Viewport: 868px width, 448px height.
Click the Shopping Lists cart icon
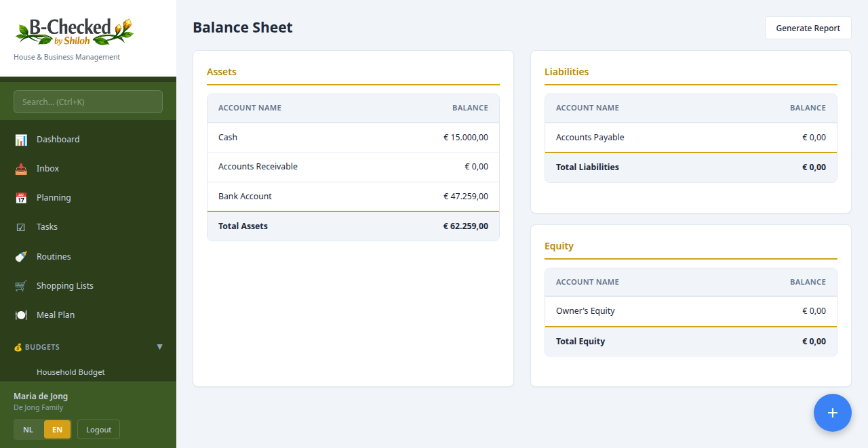click(x=20, y=285)
